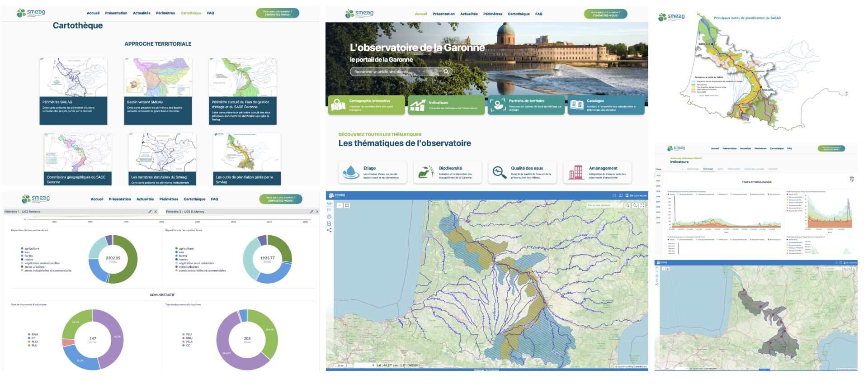Switch to Gestion des ouvrages tab

(754, 169)
